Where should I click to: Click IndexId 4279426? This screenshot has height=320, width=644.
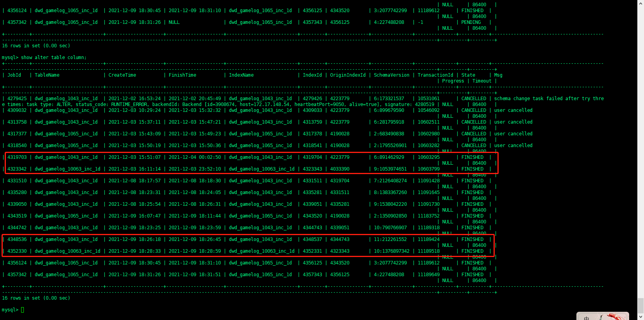[x=312, y=99]
